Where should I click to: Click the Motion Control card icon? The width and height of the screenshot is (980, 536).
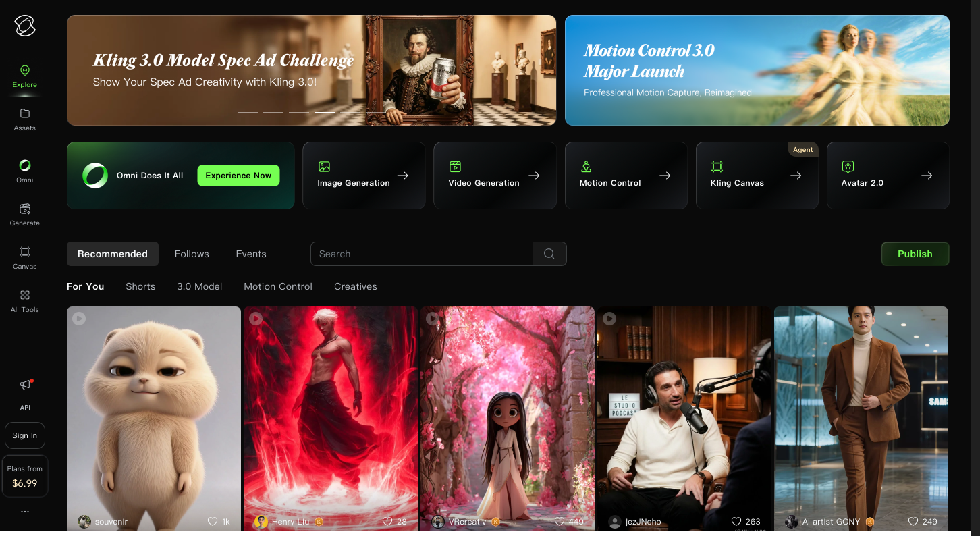[x=586, y=167]
